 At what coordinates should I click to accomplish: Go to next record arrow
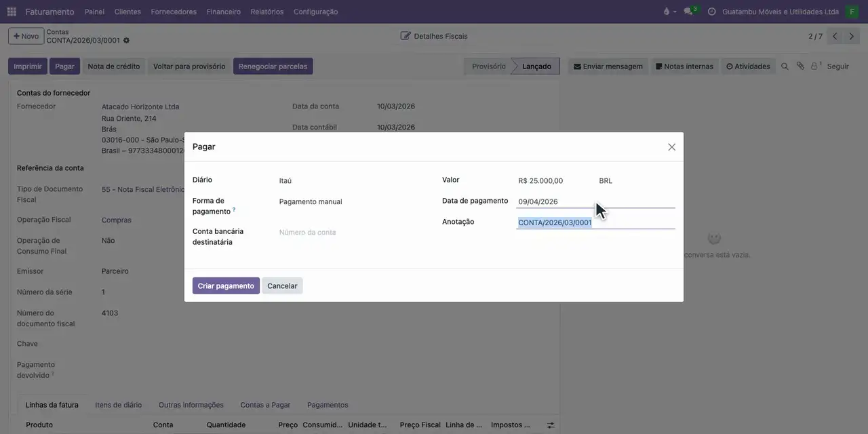pyautogui.click(x=852, y=37)
